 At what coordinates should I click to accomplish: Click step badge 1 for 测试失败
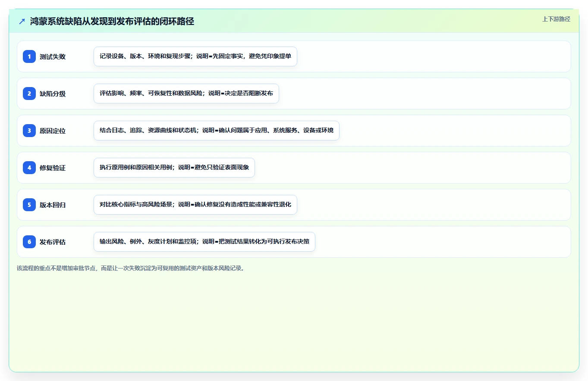point(29,56)
